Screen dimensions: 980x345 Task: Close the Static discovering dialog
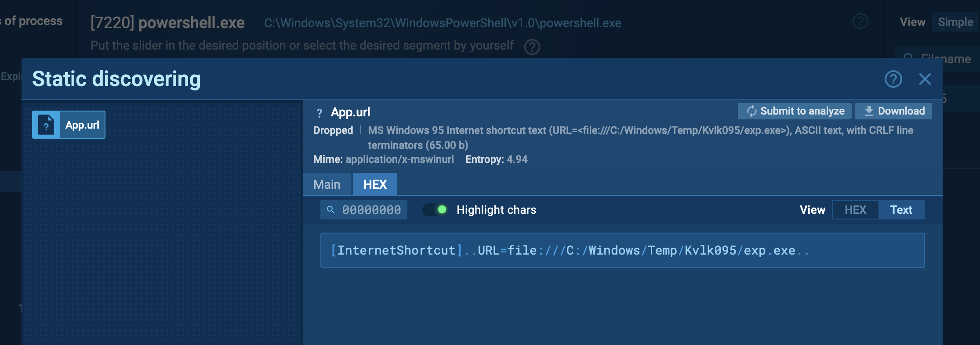coord(925,79)
